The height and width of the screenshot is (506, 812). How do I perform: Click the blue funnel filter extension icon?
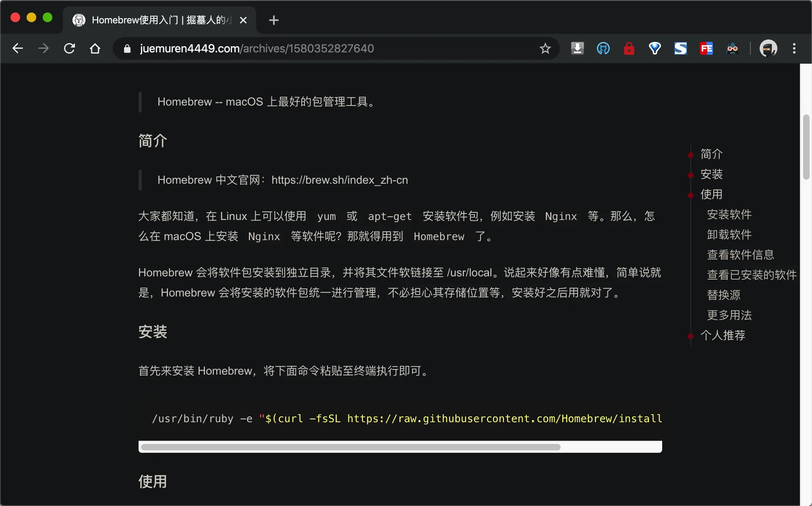pos(655,48)
